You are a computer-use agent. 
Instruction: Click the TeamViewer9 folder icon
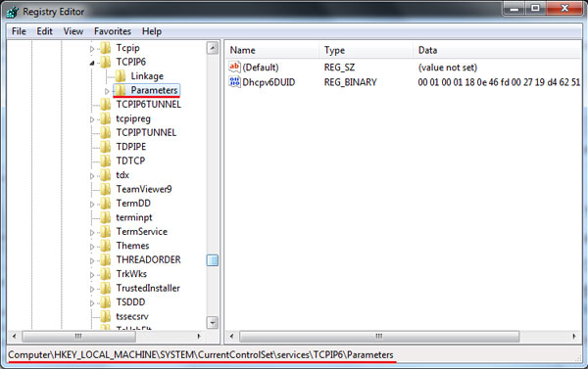tap(106, 189)
